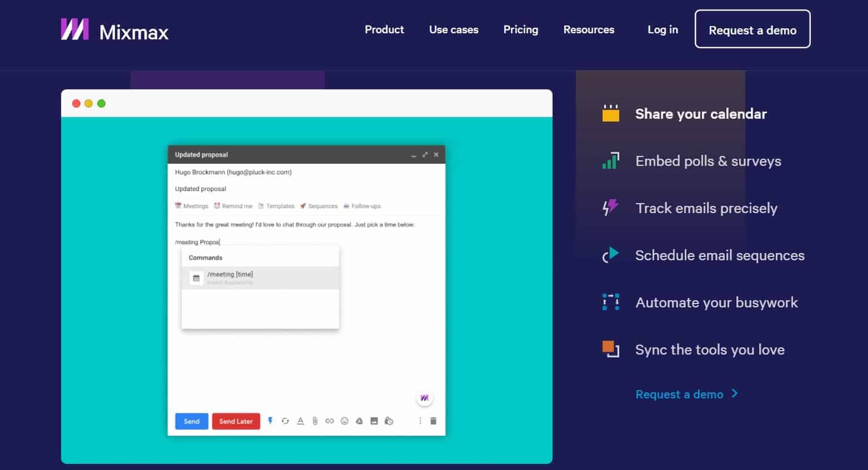Viewport: 868px width, 470px height.
Task: Click the lock with clock confidential icon
Action: coord(389,421)
